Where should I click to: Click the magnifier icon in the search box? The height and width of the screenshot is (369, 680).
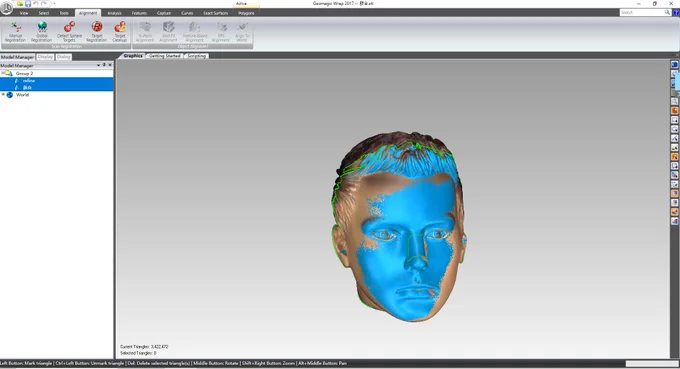(667, 13)
